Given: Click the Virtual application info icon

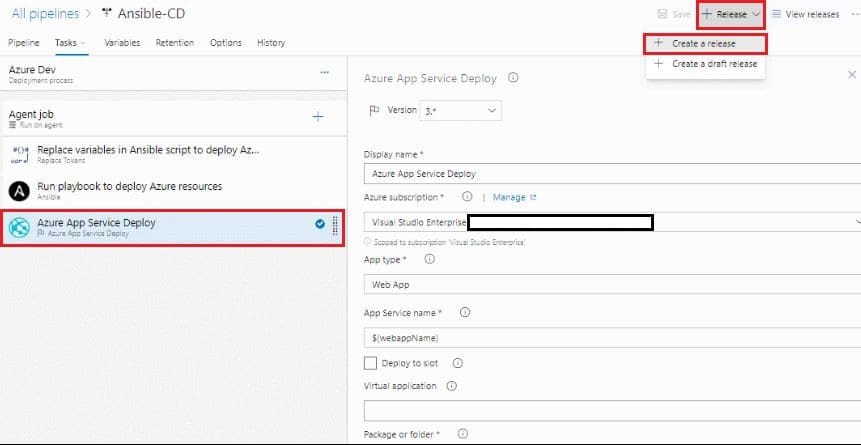Looking at the screenshot, I should 452,386.
